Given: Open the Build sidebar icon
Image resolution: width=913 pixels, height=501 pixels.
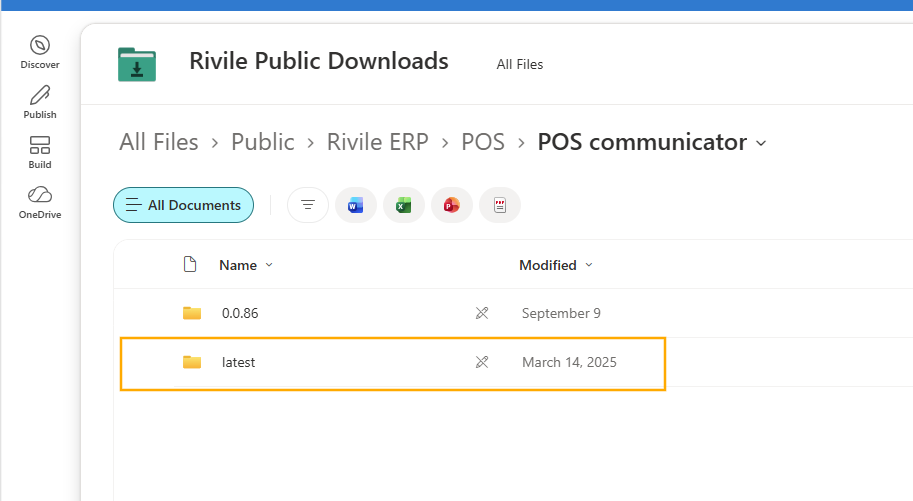Looking at the screenshot, I should [40, 153].
